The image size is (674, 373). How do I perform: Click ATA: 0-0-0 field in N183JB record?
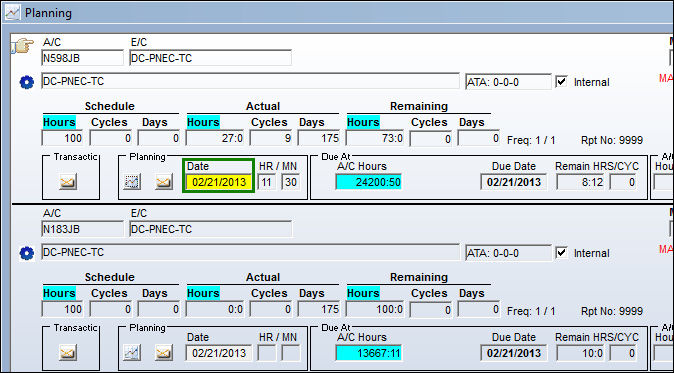tap(509, 253)
